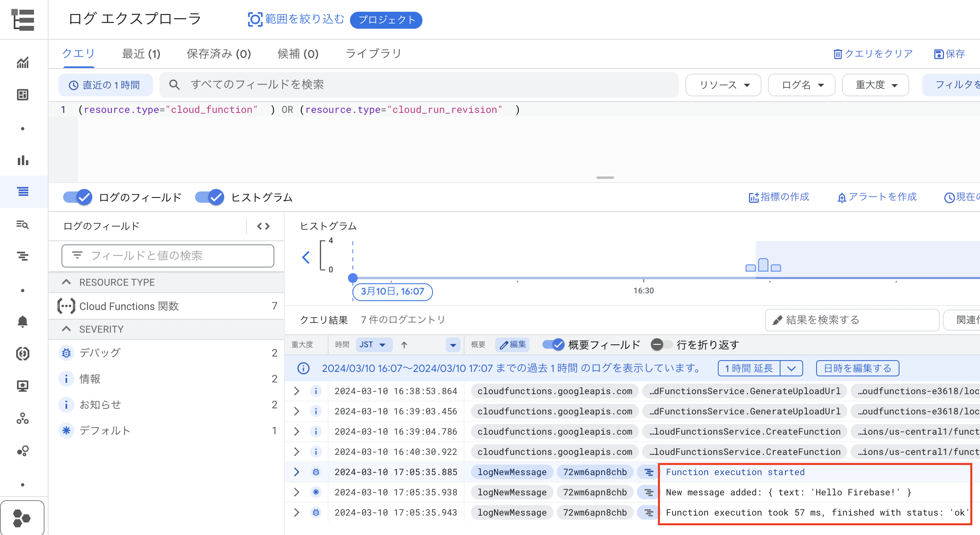This screenshot has height=535, width=980.
Task: Open the ライブラリ tab
Action: (x=373, y=53)
